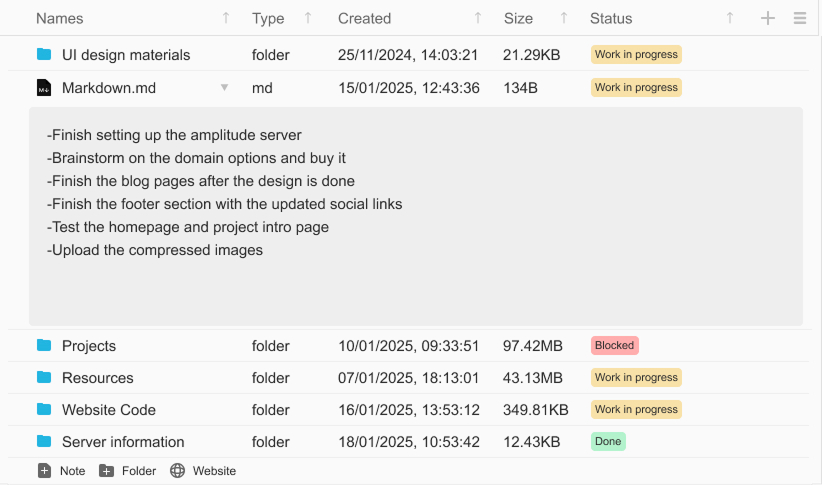
Task: Click the md type cell
Action: (x=262, y=88)
